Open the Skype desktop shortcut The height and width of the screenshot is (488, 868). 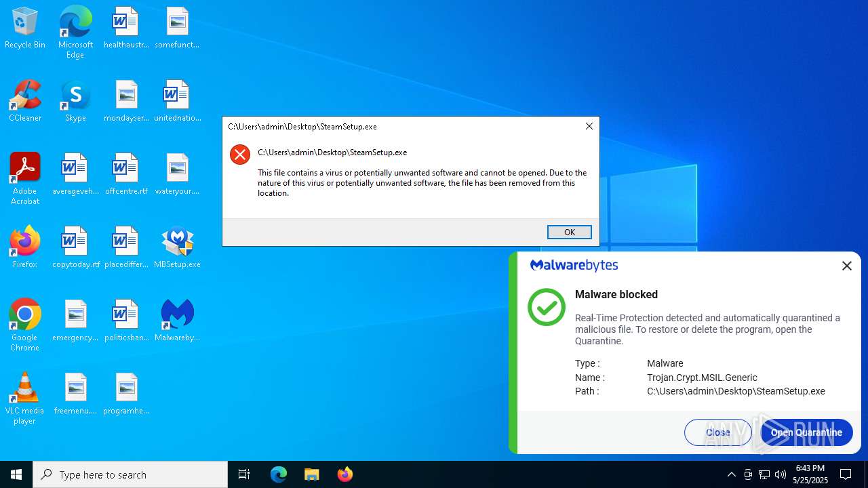click(75, 100)
